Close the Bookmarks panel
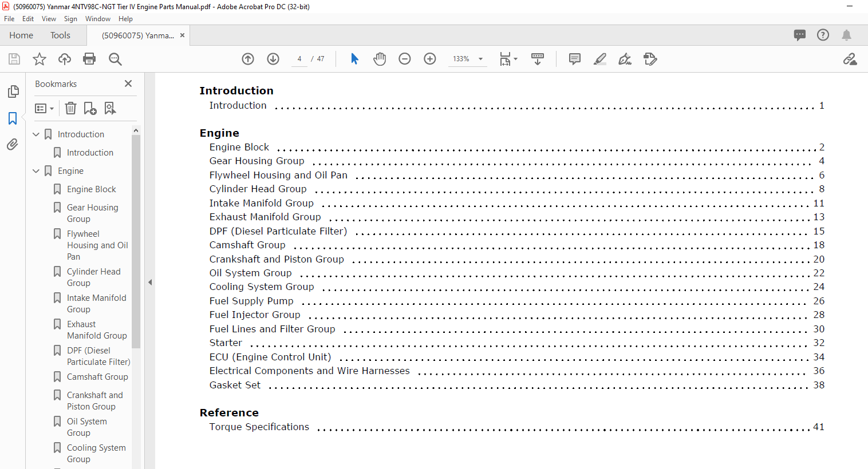868x469 pixels. point(128,84)
